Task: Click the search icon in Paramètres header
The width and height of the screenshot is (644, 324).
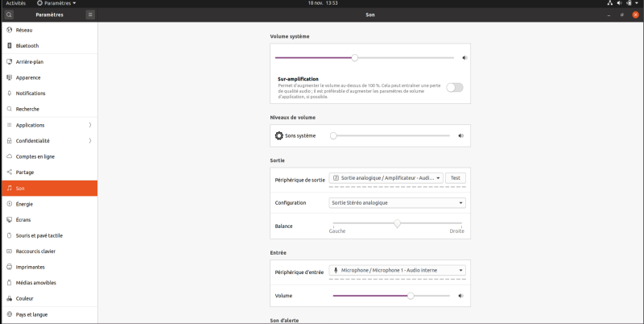Action: 9,15
